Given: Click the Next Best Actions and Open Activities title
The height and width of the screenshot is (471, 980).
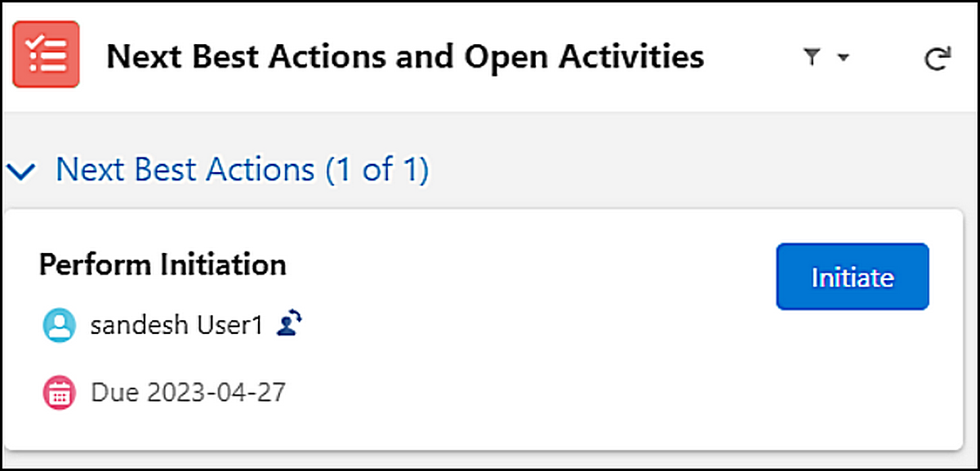Looking at the screenshot, I should point(405,56).
